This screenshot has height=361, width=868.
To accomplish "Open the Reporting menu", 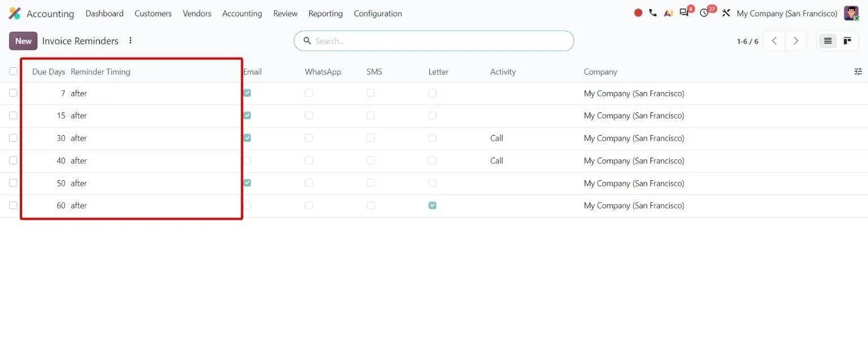I will (325, 14).
